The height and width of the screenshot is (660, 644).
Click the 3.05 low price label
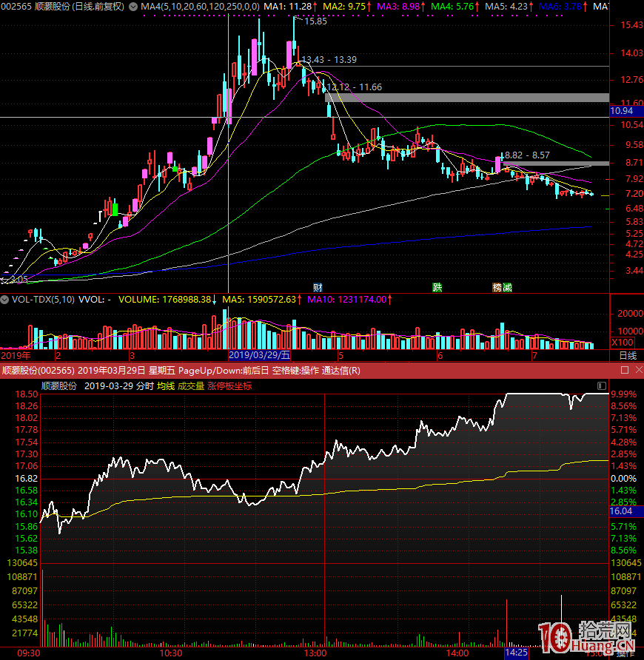pos(19,279)
